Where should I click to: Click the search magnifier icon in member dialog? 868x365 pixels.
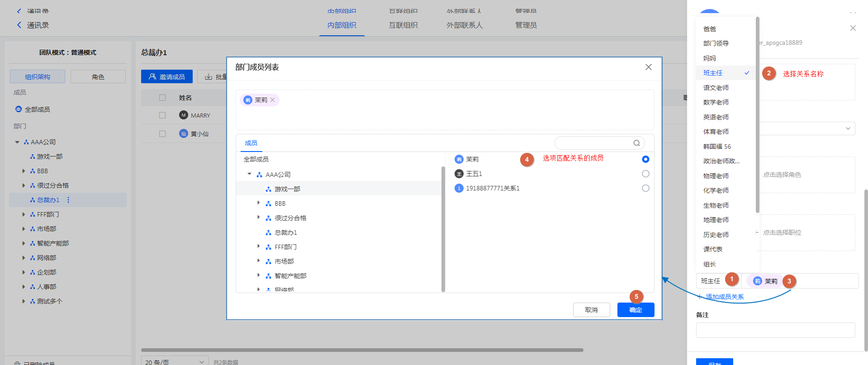(636, 143)
